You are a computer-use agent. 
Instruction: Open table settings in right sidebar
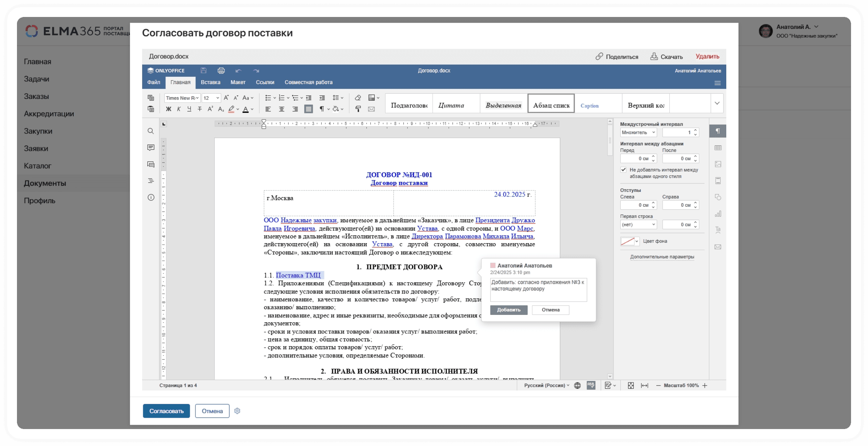(x=718, y=148)
